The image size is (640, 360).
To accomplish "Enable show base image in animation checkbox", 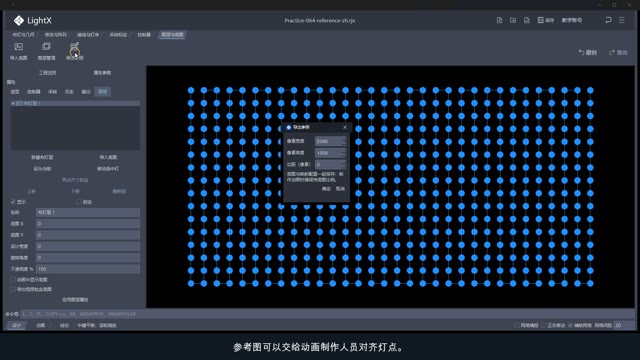I will coord(13,280).
